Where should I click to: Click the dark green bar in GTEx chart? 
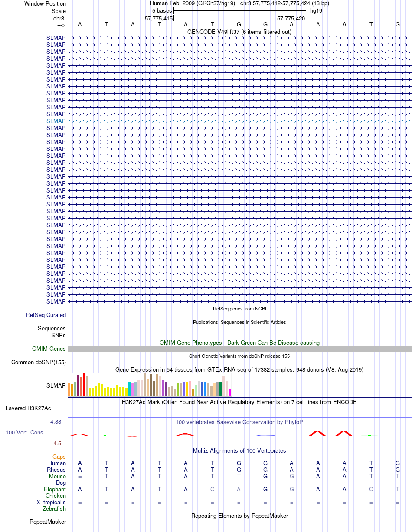point(221,389)
